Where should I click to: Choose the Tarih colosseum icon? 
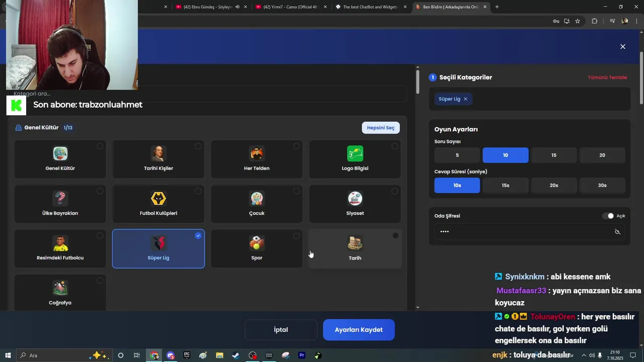(355, 243)
